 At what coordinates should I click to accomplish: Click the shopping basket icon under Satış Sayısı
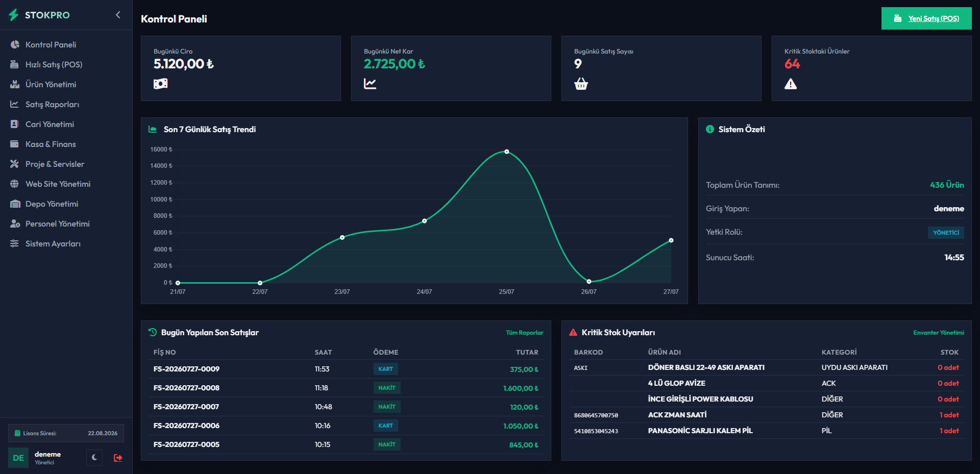[x=581, y=84]
